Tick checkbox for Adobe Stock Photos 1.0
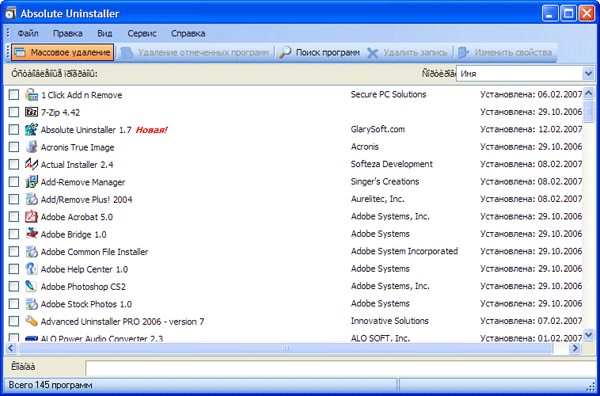The height and width of the screenshot is (396, 600). (x=14, y=304)
